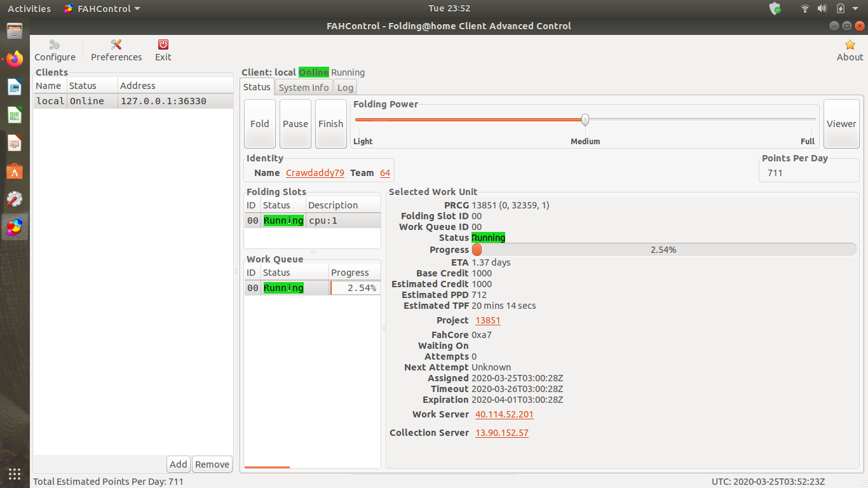This screenshot has width=868, height=488.
Task: Open the battery status indicator
Action: [x=841, y=8]
